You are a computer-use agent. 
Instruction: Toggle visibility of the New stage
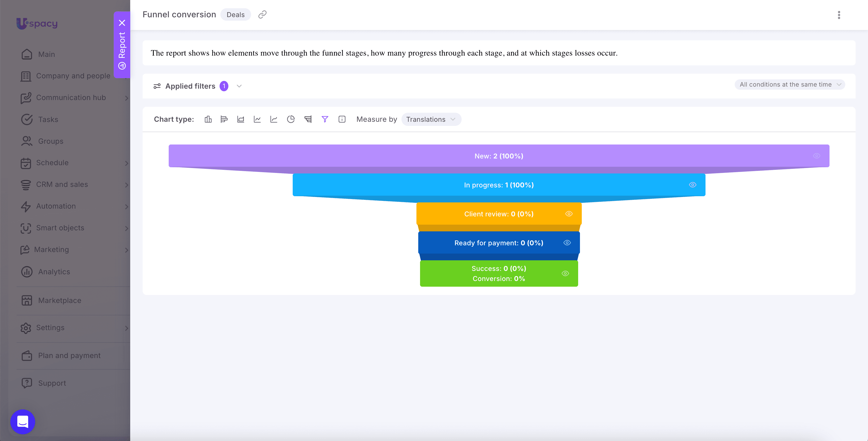tap(816, 156)
